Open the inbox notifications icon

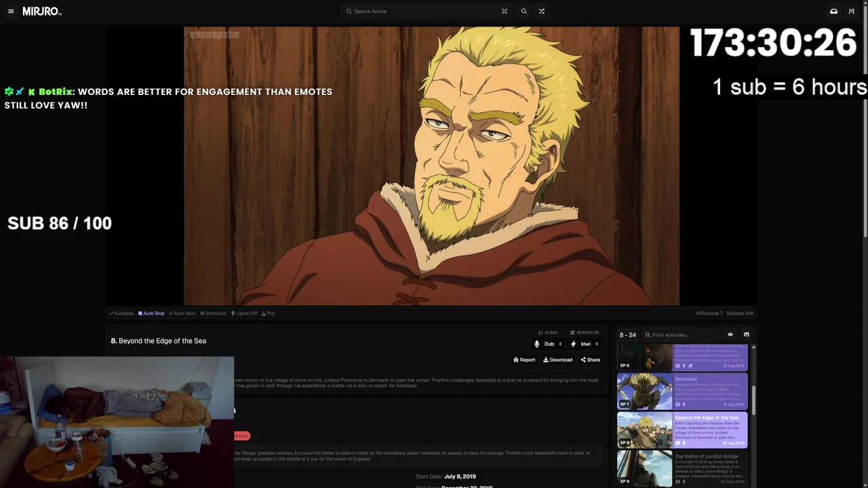[x=833, y=12]
